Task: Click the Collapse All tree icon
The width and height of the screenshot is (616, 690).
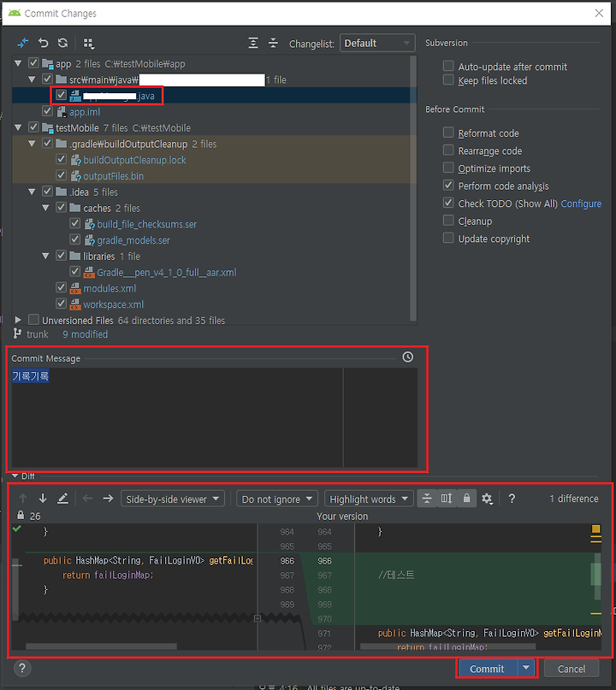Action: click(x=273, y=43)
